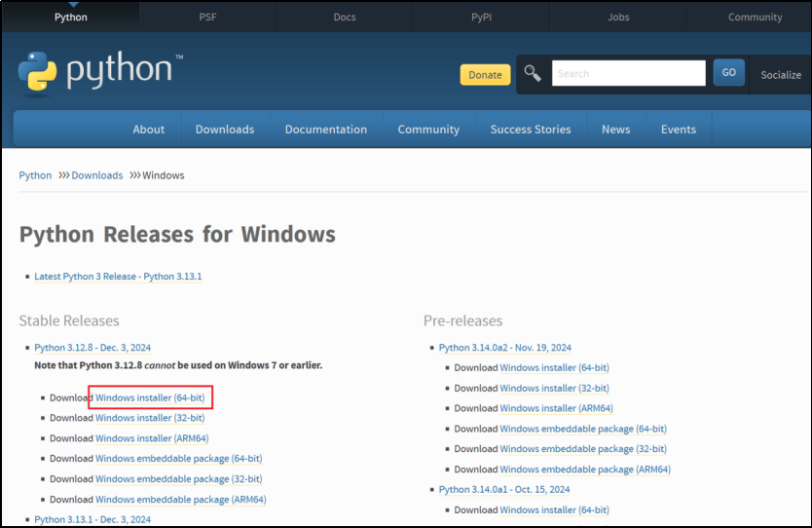Click the Python logo in the header
This screenshot has width=812, height=528.
(100, 72)
